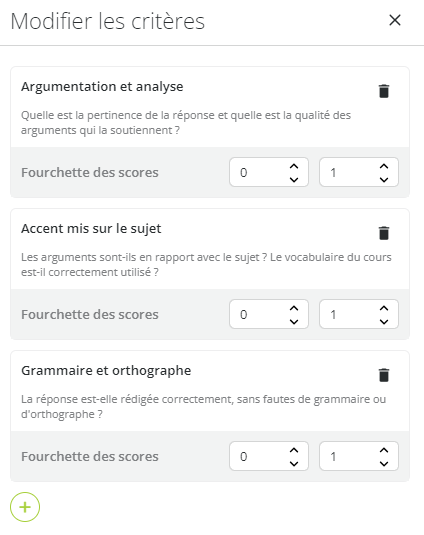Edit the Accent mis sur le sujet description text

point(206,264)
